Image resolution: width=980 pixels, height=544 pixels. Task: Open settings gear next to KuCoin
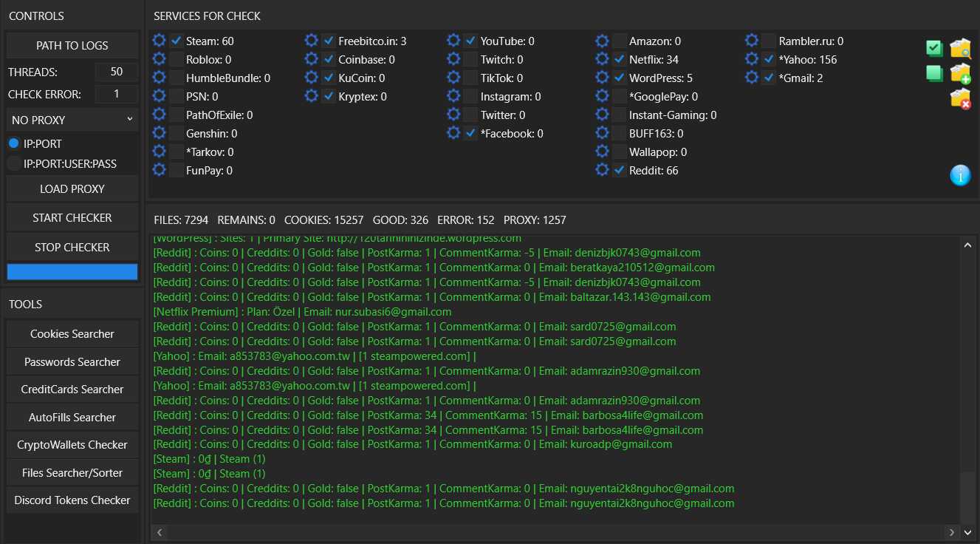(311, 78)
